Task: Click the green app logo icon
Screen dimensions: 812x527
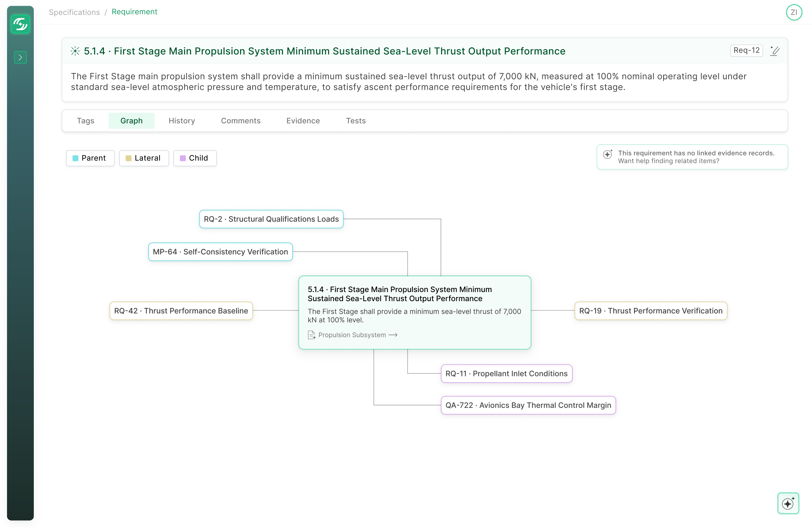Action: [x=20, y=24]
